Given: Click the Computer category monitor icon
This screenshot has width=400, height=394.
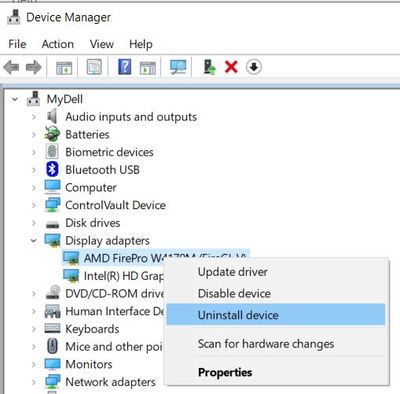Looking at the screenshot, I should (x=52, y=187).
